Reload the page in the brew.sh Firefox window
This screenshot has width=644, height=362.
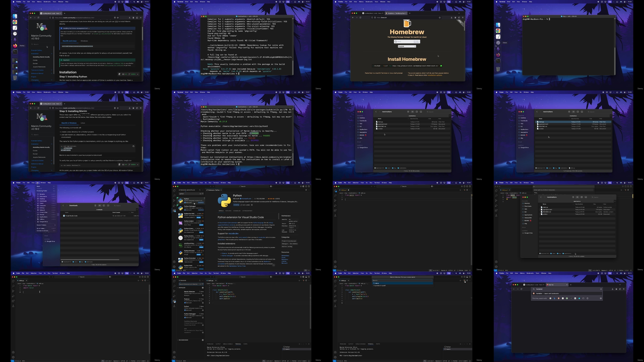(x=360, y=17)
